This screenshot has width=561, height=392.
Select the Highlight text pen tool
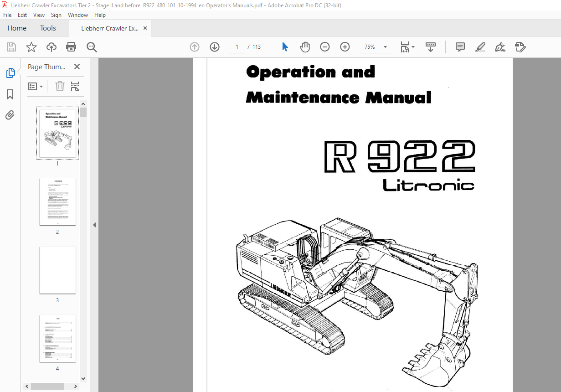(x=480, y=47)
